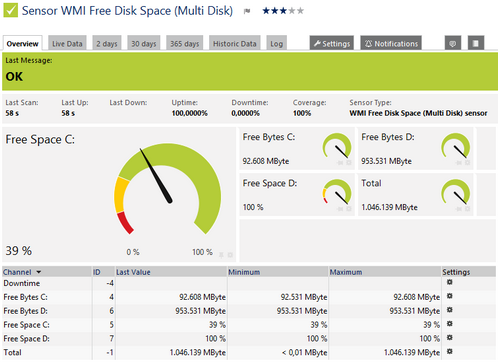This screenshot has width=498, height=362.
Task: Pin icon on Free Space D: tile
Action: click(x=340, y=209)
